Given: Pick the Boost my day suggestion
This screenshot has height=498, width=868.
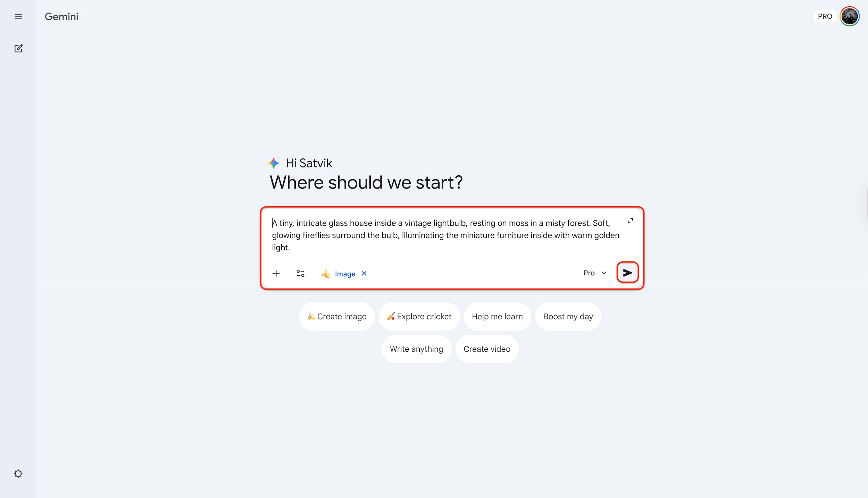Looking at the screenshot, I should pos(568,316).
